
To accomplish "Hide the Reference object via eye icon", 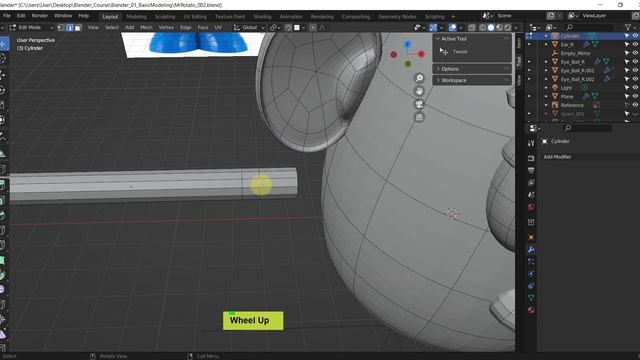I will pyautogui.click(x=635, y=105).
